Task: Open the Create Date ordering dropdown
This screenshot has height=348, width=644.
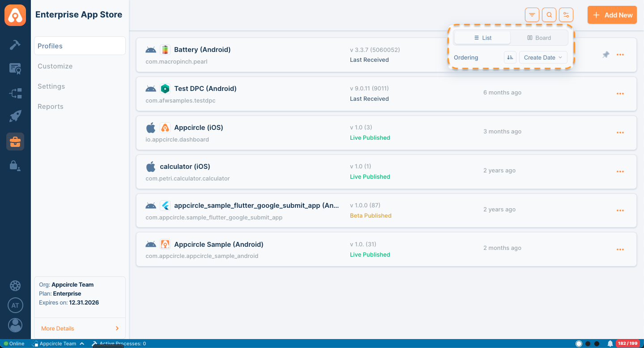Action: click(x=543, y=57)
